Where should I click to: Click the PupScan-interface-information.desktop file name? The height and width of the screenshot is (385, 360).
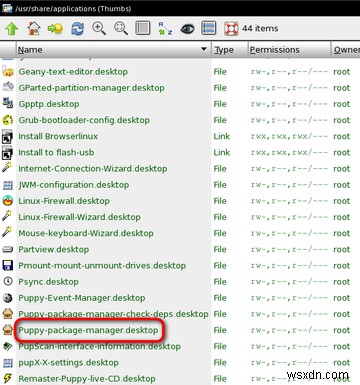(99, 346)
